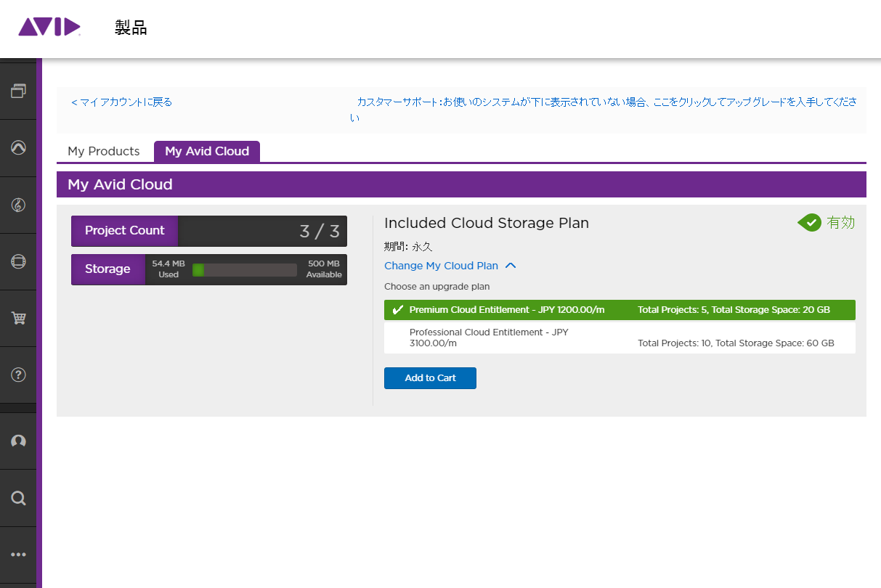The width and height of the screenshot is (881, 588).
Task: Click the 500 MB Available value
Action: click(x=324, y=269)
